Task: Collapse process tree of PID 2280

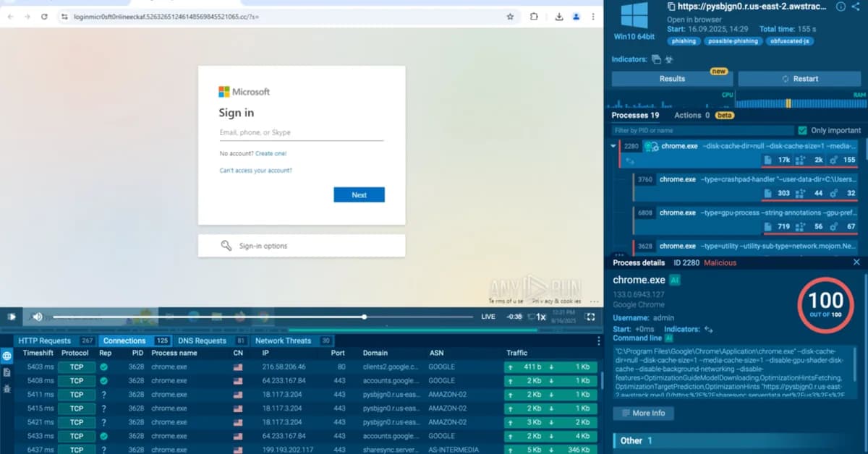Action: click(614, 146)
